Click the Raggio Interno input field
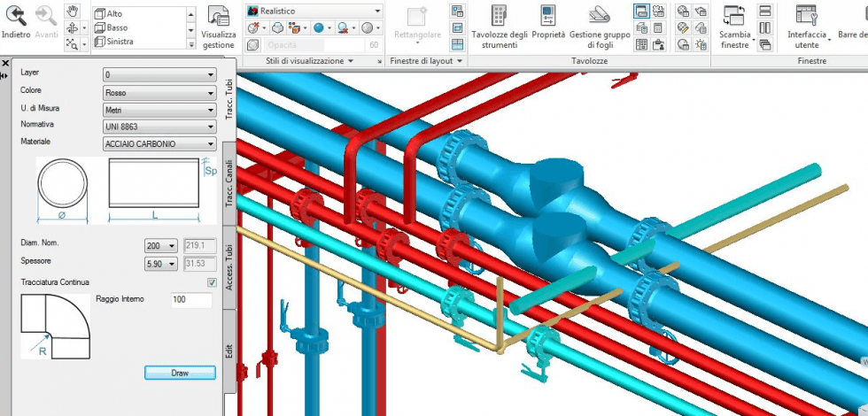Viewport: 868px width, 416px height. (x=191, y=301)
